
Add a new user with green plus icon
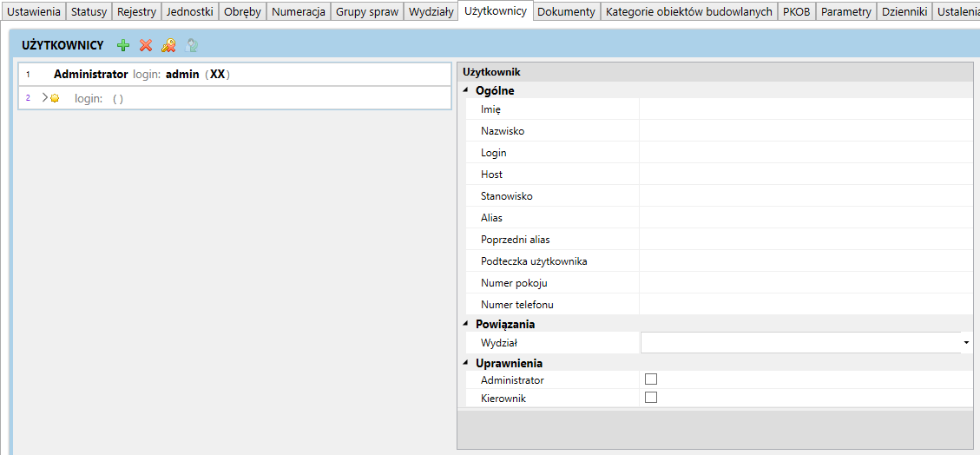[124, 45]
